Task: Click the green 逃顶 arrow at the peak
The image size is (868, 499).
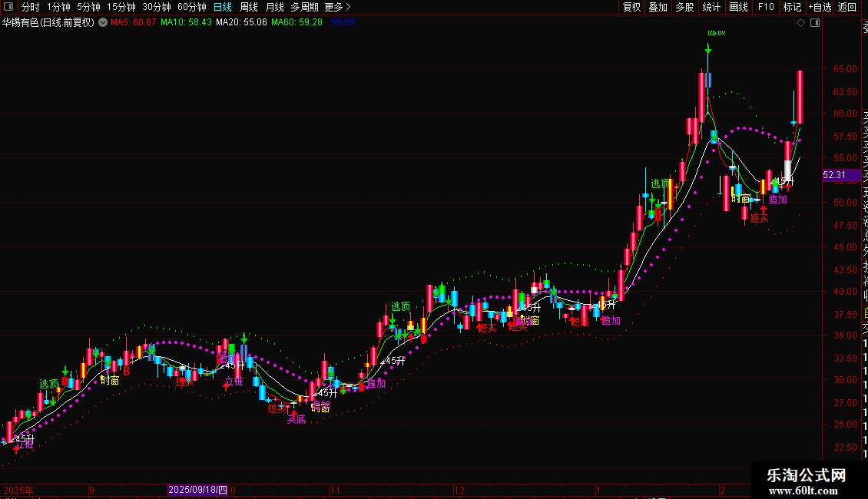Action: [708, 48]
